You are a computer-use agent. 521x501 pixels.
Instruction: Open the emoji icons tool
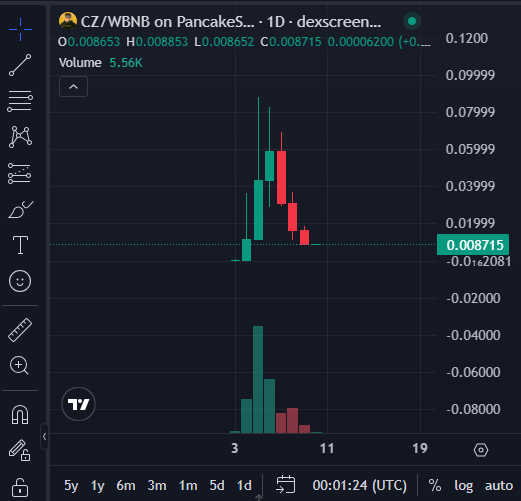[x=20, y=281]
